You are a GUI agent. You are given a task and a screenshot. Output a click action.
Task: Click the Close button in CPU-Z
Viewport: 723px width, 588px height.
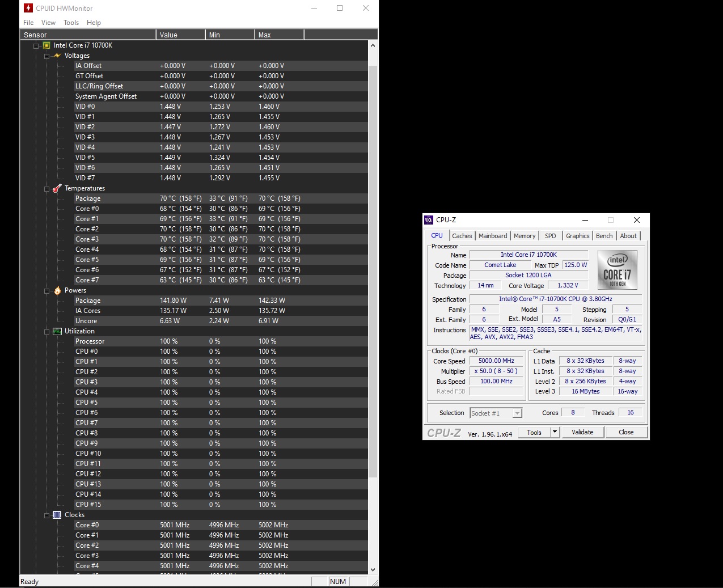626,432
